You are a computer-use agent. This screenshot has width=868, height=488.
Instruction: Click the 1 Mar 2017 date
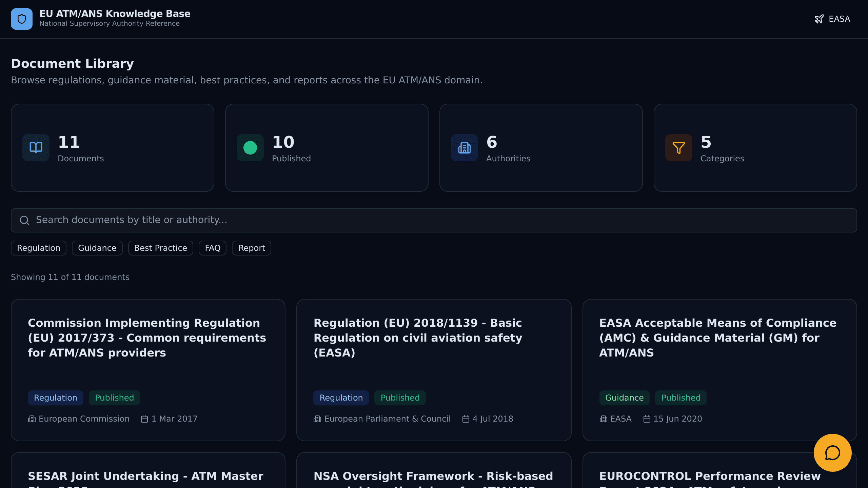(174, 419)
